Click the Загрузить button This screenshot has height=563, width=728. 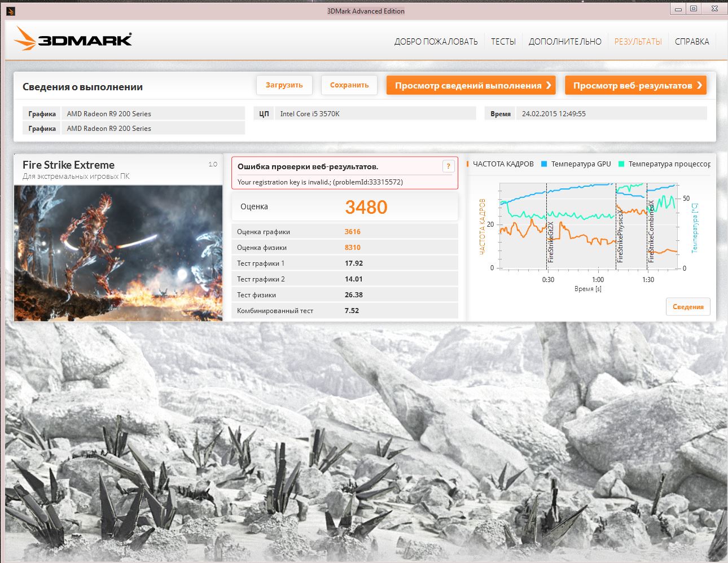pyautogui.click(x=284, y=85)
